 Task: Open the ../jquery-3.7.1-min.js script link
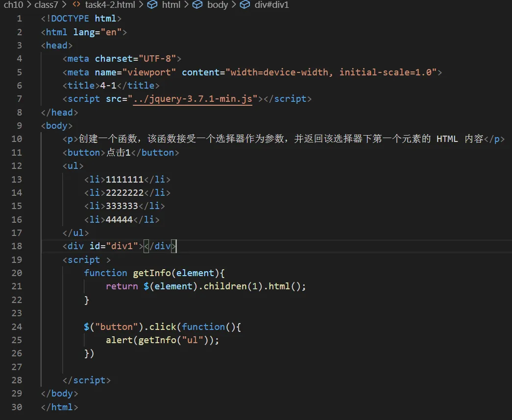[193, 98]
